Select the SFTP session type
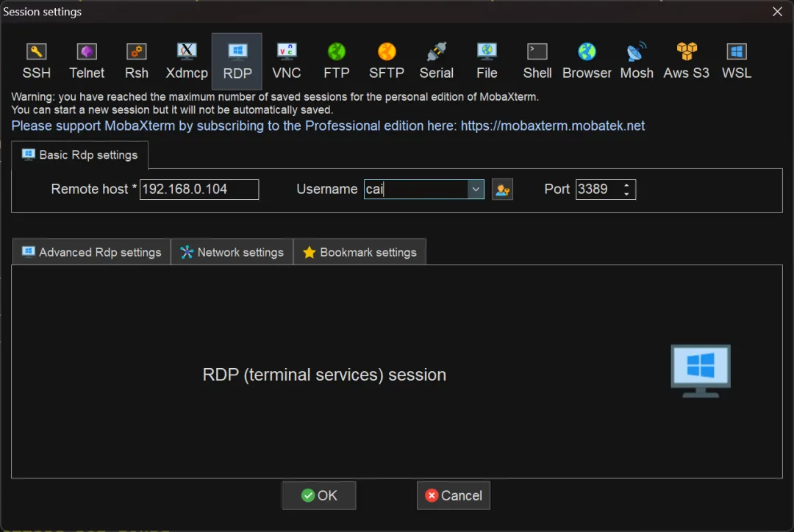The height and width of the screenshot is (532, 794). [x=387, y=61]
